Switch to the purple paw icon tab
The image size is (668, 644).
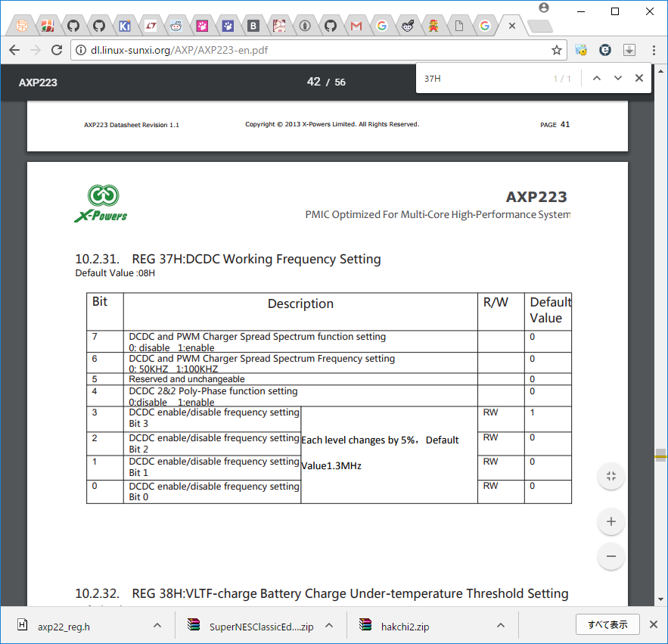click(228, 26)
